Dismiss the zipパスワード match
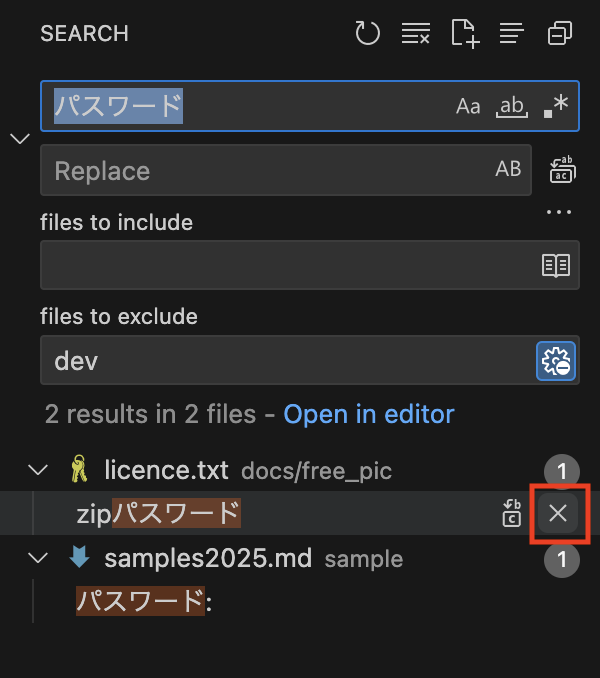This screenshot has width=600, height=678. [x=558, y=513]
